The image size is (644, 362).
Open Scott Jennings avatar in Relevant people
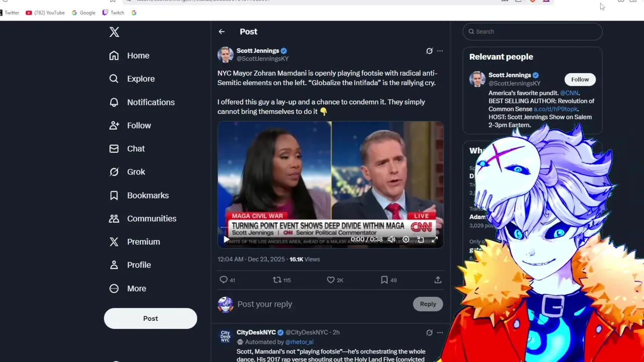tap(477, 79)
